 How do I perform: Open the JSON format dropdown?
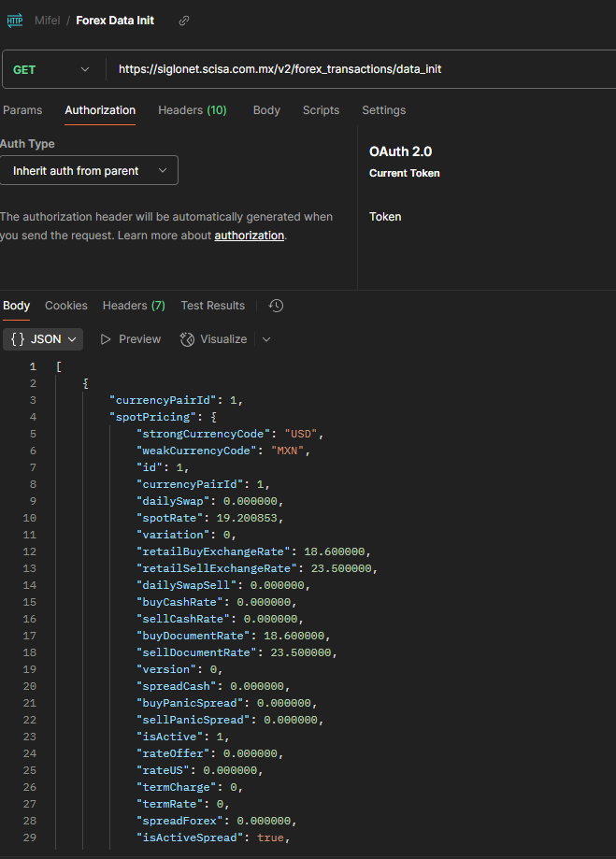[x=44, y=339]
